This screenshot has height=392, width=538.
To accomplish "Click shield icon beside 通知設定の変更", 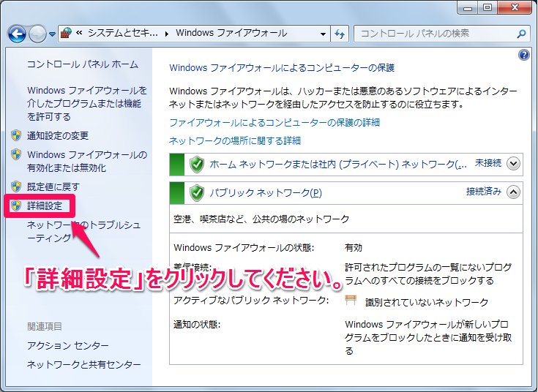I will click(x=16, y=135).
